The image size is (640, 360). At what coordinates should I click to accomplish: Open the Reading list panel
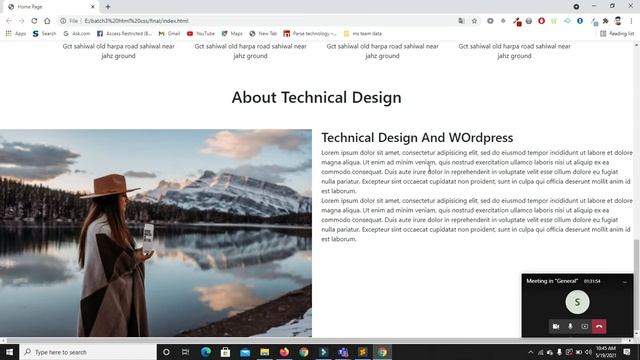(617, 33)
